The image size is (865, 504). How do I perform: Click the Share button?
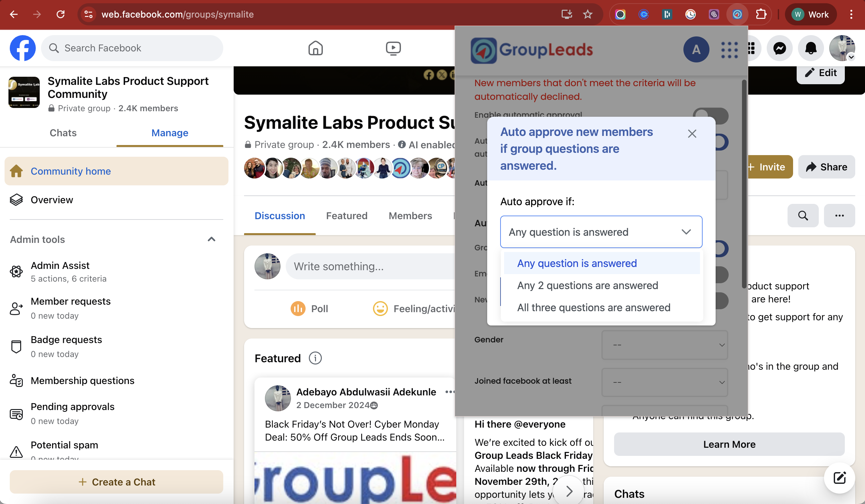[x=826, y=167]
